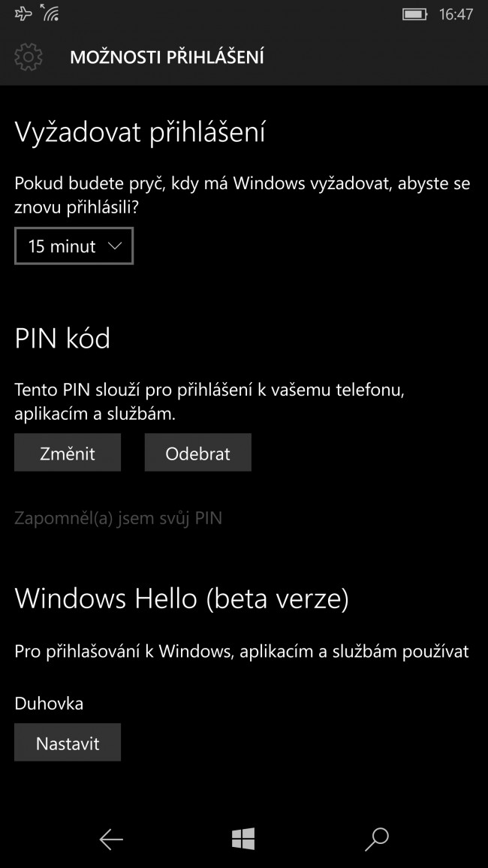Image resolution: width=488 pixels, height=868 pixels.
Task: Tap the airplane mode status icon
Action: coord(23,14)
